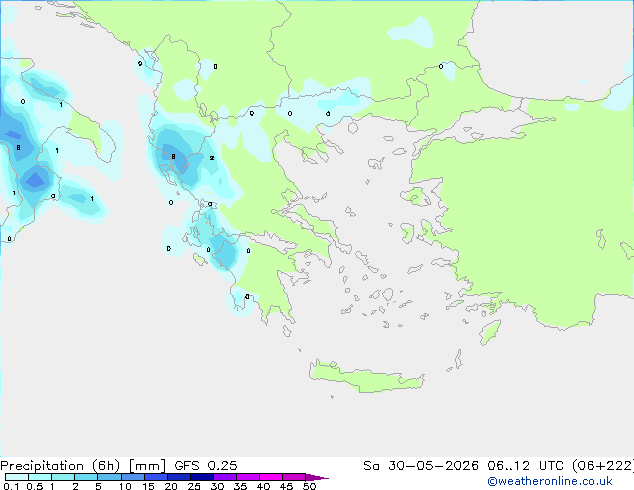The width and height of the screenshot is (634, 490).
Task: Click the 10–15 mm legend swatch
Action: pyautogui.click(x=132, y=477)
